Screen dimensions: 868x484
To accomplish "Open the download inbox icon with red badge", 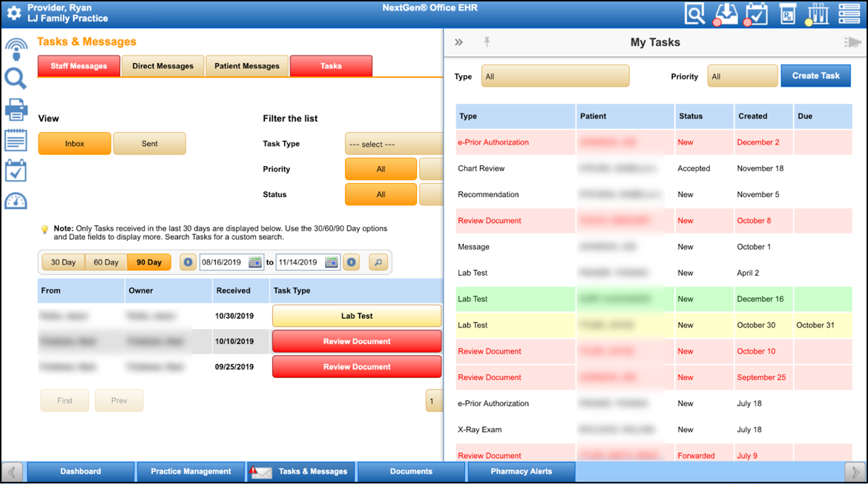I will tap(726, 13).
